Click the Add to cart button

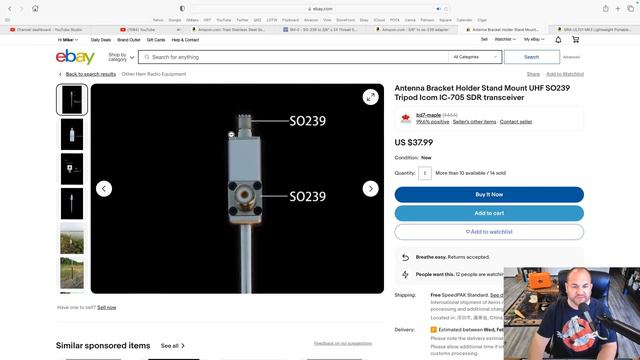[489, 213]
